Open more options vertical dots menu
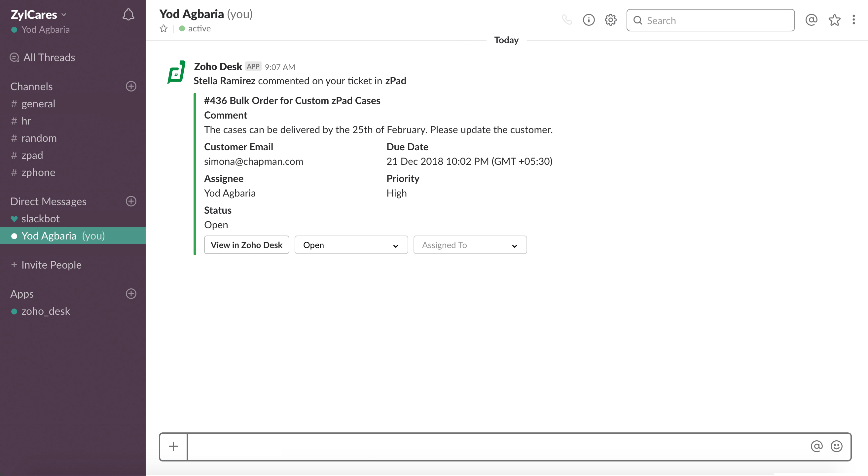 click(x=853, y=20)
